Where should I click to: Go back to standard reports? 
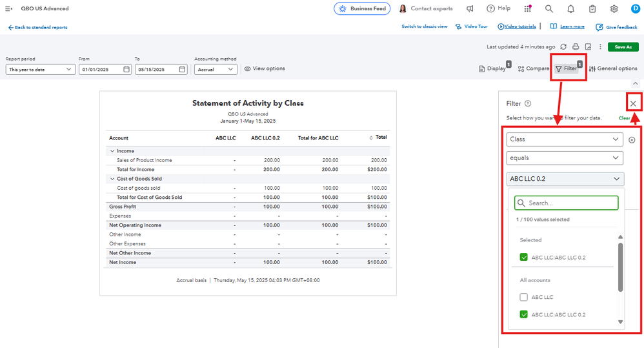tap(37, 28)
